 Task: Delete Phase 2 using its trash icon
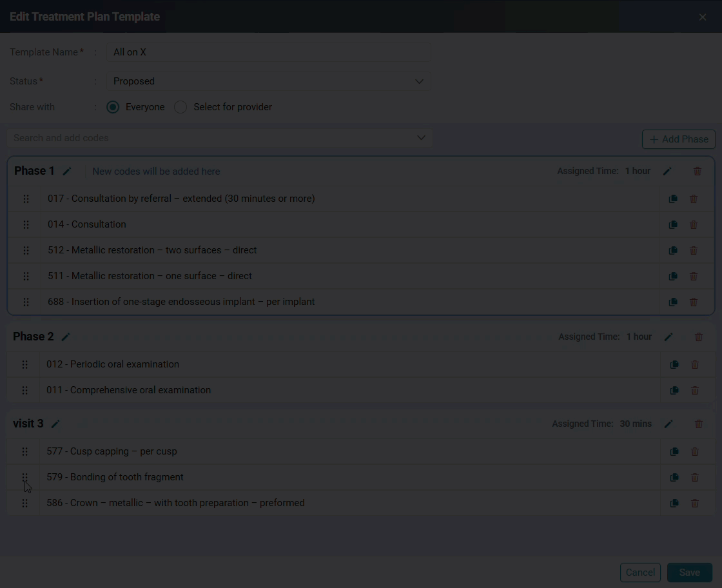pyautogui.click(x=699, y=337)
